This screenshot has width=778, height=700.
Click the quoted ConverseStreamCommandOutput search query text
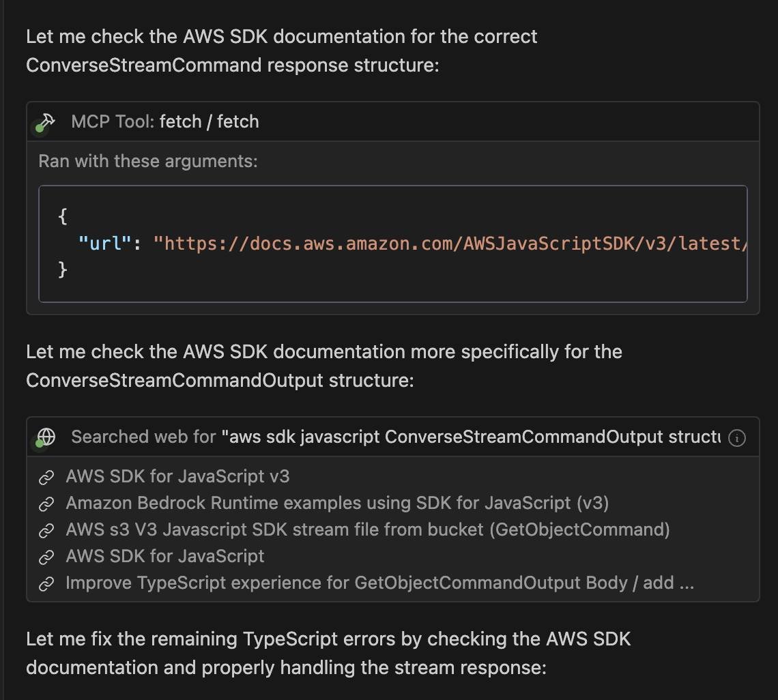470,437
